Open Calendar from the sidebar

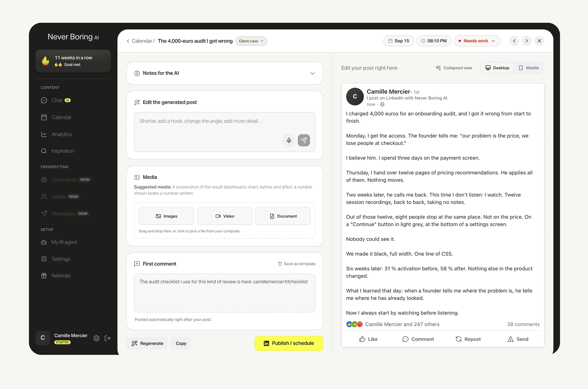coord(56,117)
